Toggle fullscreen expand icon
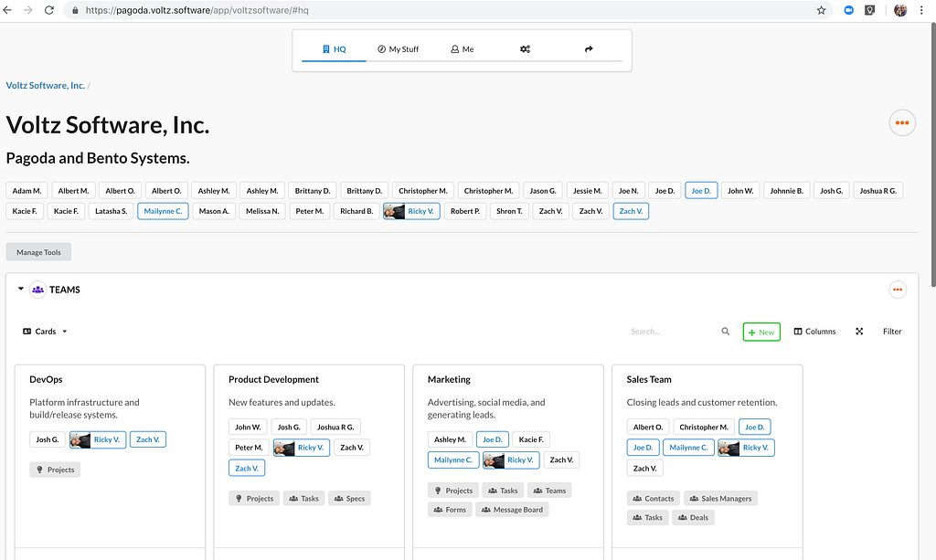The image size is (936, 560). point(859,331)
